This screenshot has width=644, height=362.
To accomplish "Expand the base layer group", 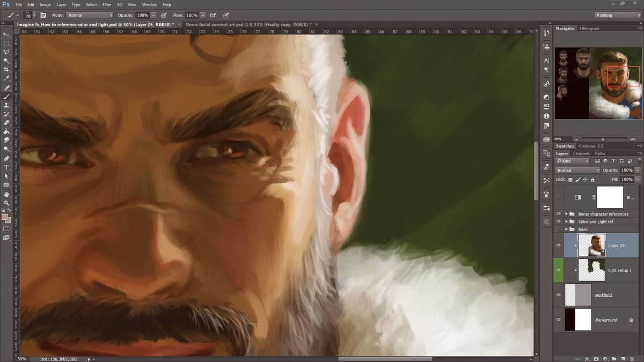I will (x=566, y=229).
